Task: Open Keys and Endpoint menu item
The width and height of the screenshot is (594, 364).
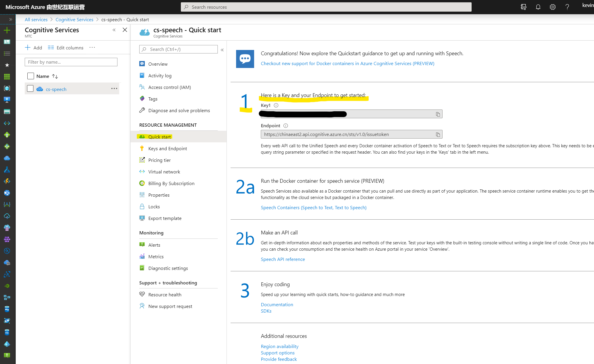Action: click(x=167, y=148)
